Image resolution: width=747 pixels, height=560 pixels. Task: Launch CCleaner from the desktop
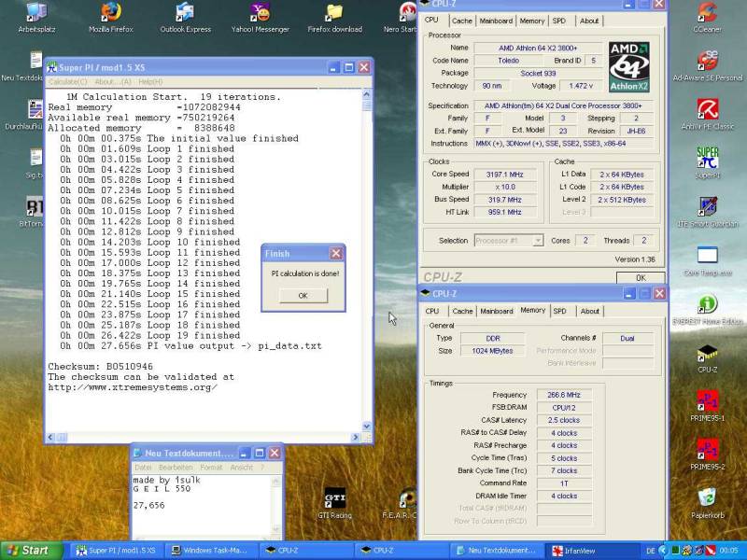click(707, 18)
